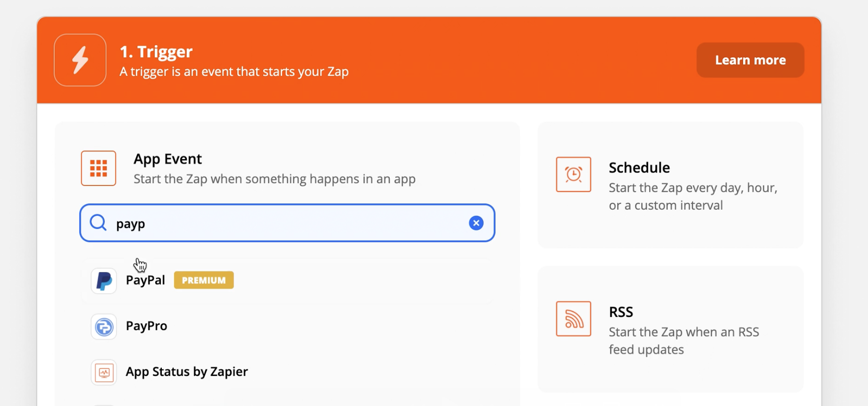
Task: Click the lightning bolt Trigger icon
Action: (x=80, y=60)
